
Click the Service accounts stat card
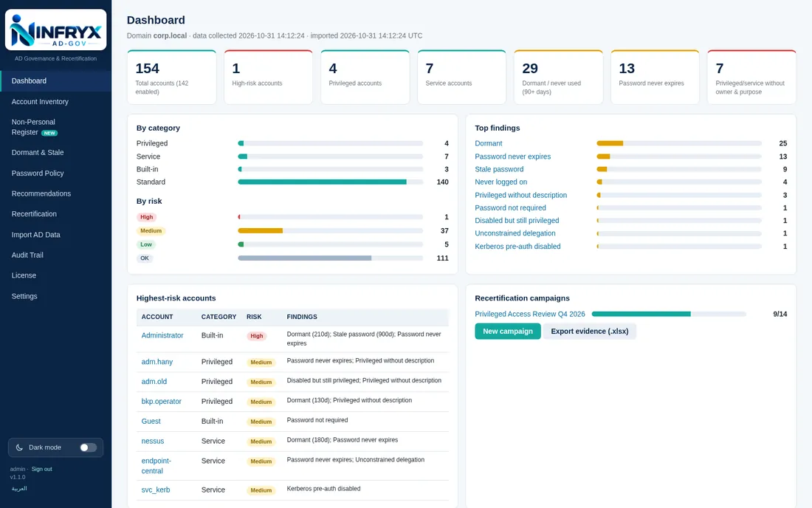tap(461, 77)
